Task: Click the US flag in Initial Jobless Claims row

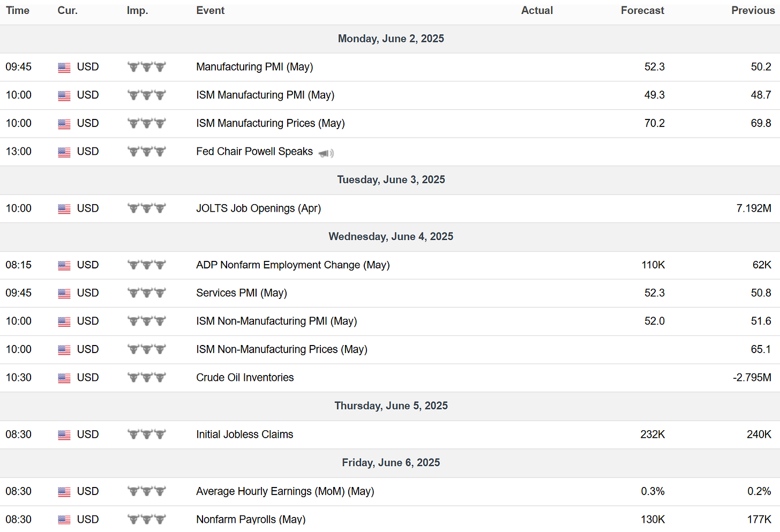Action: pyautogui.click(x=64, y=435)
